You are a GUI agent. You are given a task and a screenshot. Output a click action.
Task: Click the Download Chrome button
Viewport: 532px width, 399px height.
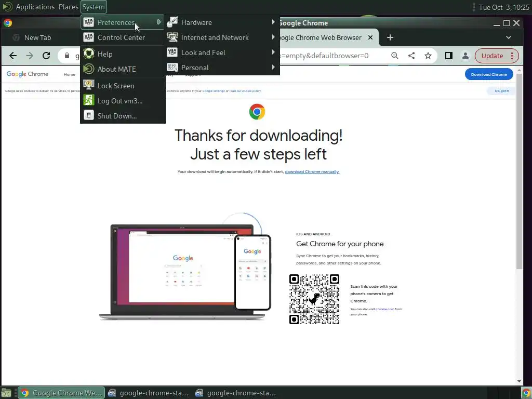(x=488, y=74)
